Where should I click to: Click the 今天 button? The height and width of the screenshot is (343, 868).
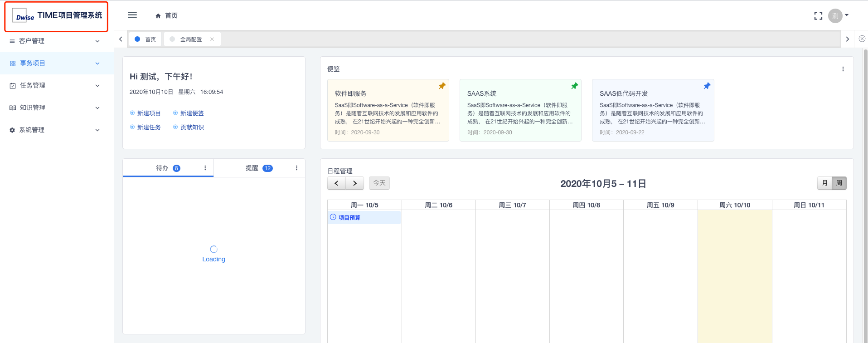(x=379, y=183)
